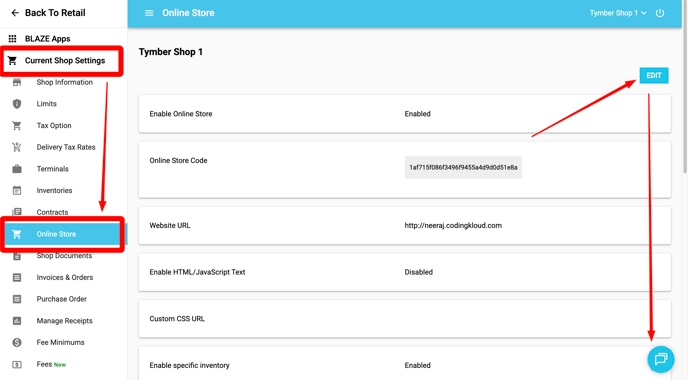Go to Invoices & Orders
The width and height of the screenshot is (688, 380).
click(64, 277)
